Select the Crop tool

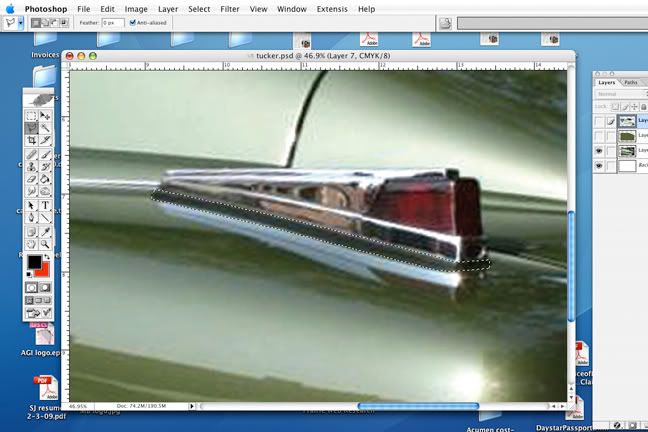pos(32,141)
